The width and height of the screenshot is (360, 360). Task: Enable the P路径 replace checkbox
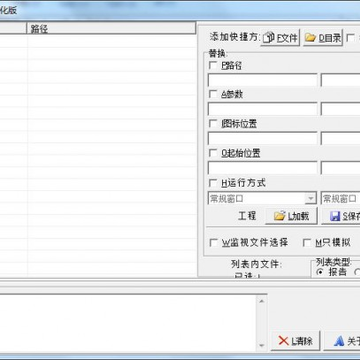[213, 65]
